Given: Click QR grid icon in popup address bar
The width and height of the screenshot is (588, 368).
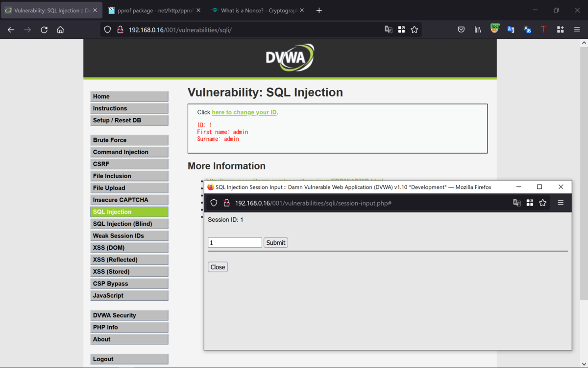Looking at the screenshot, I should click(x=530, y=203).
